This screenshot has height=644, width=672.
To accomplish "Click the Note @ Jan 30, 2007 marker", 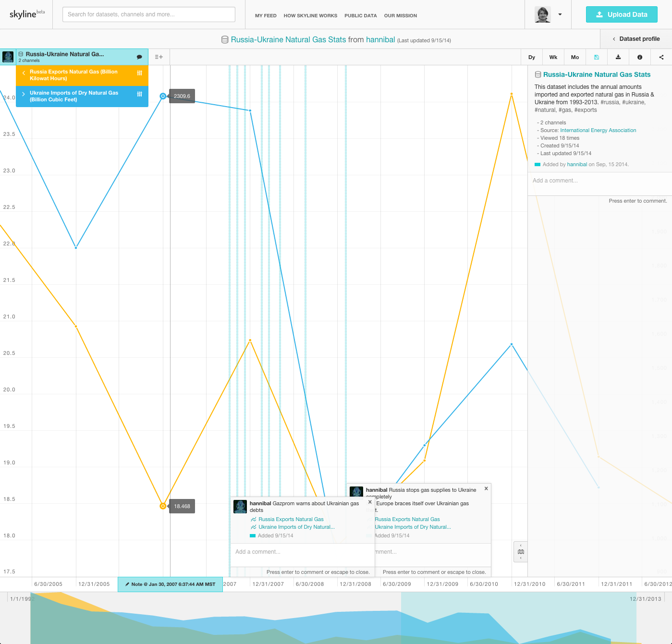I will click(170, 584).
